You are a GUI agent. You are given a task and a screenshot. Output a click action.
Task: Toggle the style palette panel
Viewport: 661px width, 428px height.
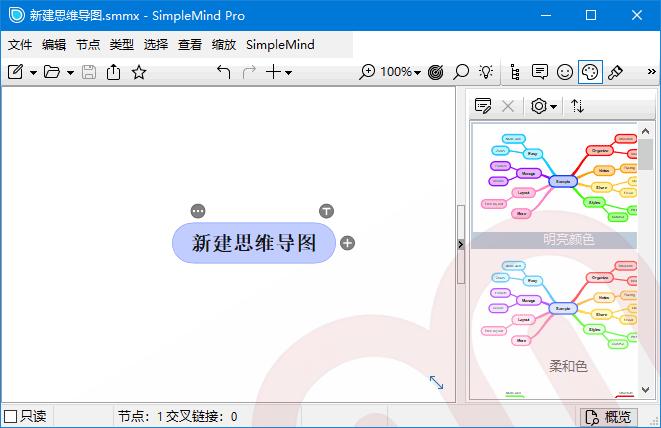tap(590, 72)
